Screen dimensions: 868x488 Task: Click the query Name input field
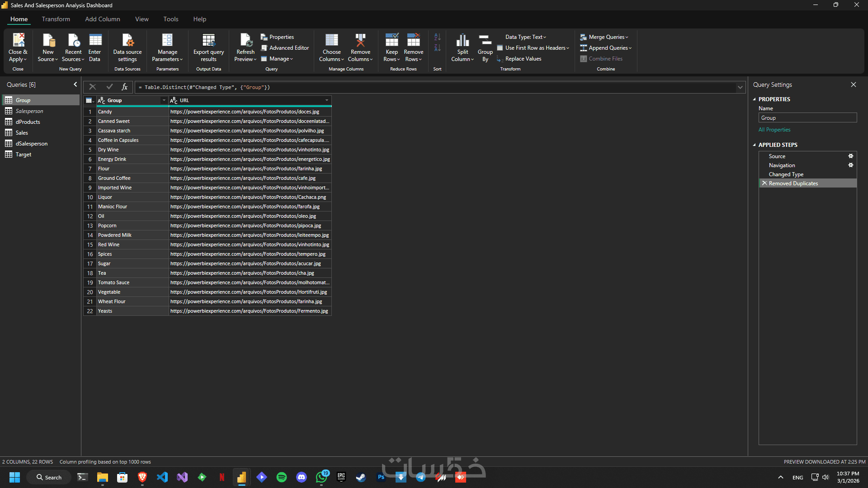(807, 118)
